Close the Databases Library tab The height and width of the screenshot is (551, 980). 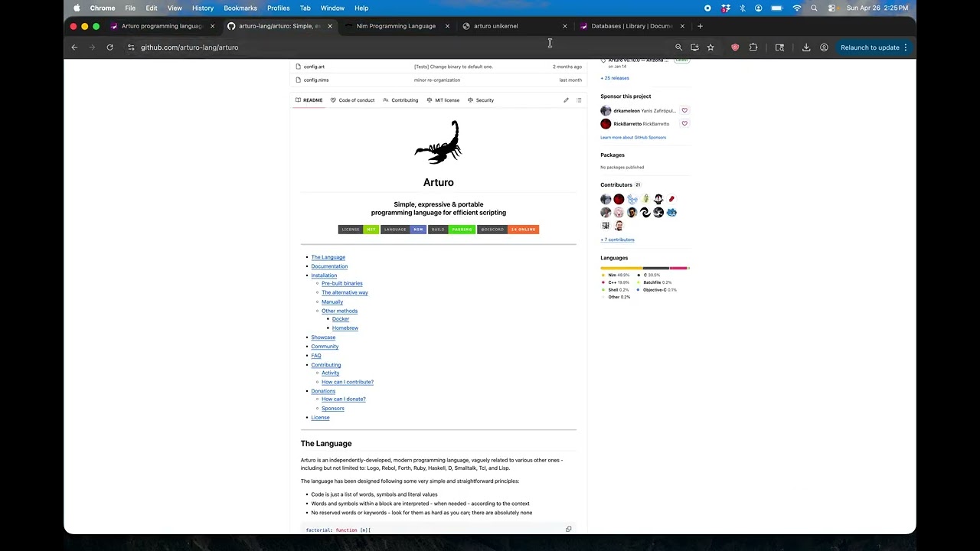point(682,26)
